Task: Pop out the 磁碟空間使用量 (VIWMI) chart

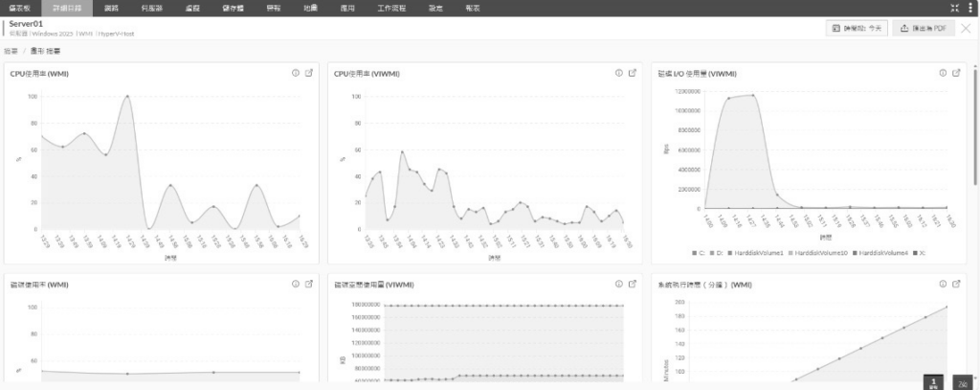Action: 633,285
